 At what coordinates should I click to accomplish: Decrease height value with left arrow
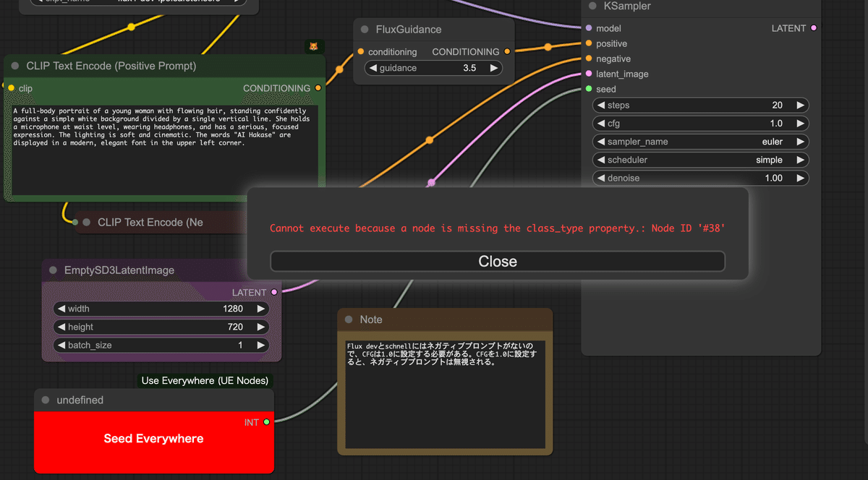61,327
